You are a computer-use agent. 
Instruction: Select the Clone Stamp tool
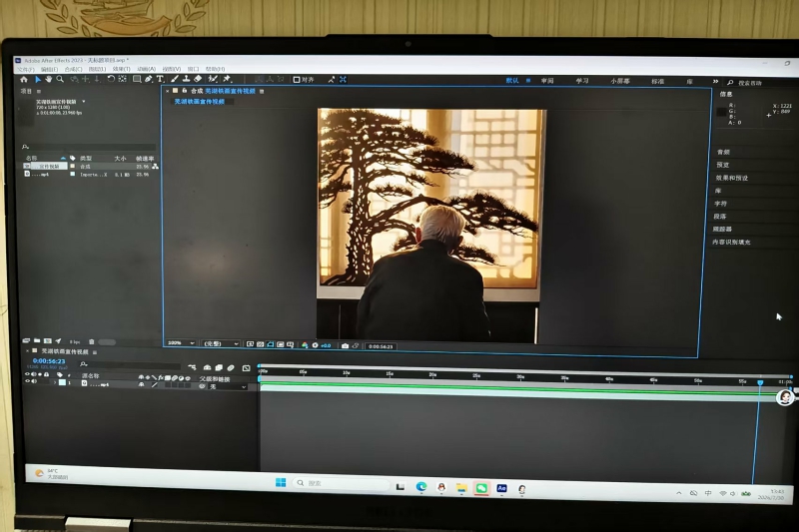coord(186,79)
